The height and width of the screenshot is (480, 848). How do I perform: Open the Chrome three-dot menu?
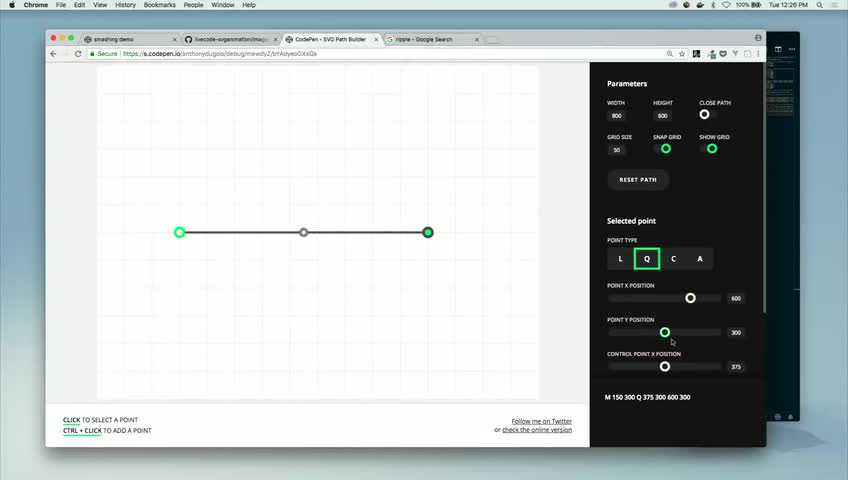pyautogui.click(x=758, y=54)
